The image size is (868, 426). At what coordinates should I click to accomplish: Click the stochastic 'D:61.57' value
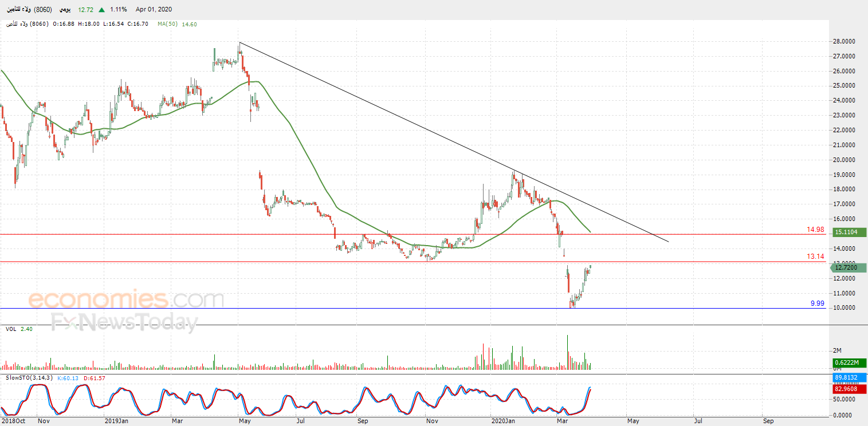pyautogui.click(x=94, y=378)
